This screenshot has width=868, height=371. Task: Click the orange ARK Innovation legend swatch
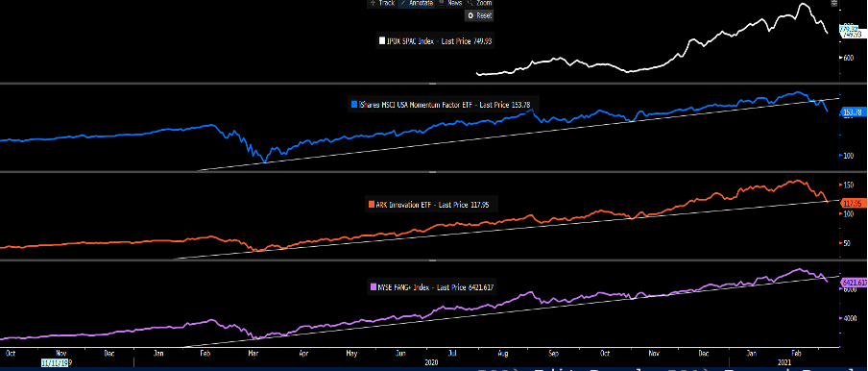pyautogui.click(x=371, y=205)
